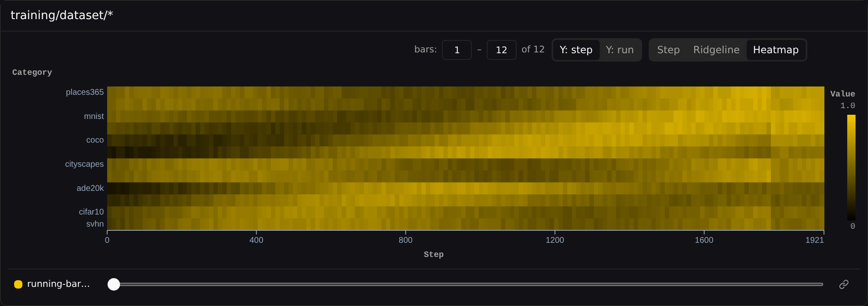Click the 400 step axis tick label
Viewport: 868px width, 306px height.
(x=256, y=240)
